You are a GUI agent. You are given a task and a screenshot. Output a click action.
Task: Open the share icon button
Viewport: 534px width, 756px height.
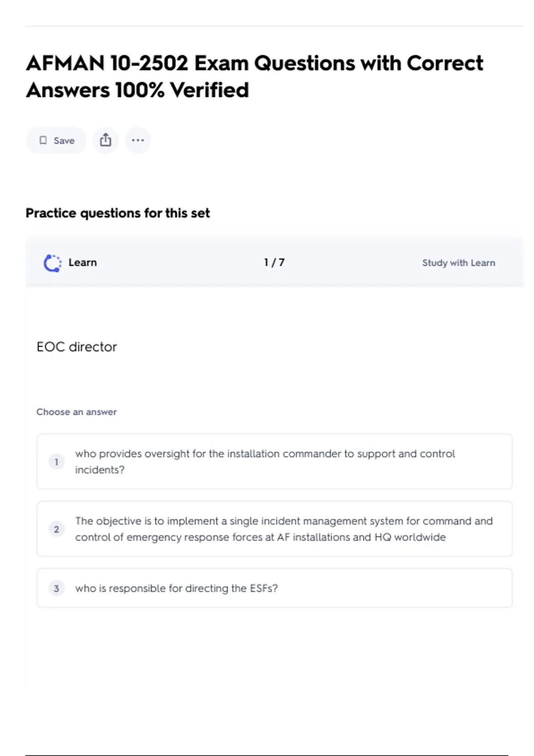tap(105, 141)
